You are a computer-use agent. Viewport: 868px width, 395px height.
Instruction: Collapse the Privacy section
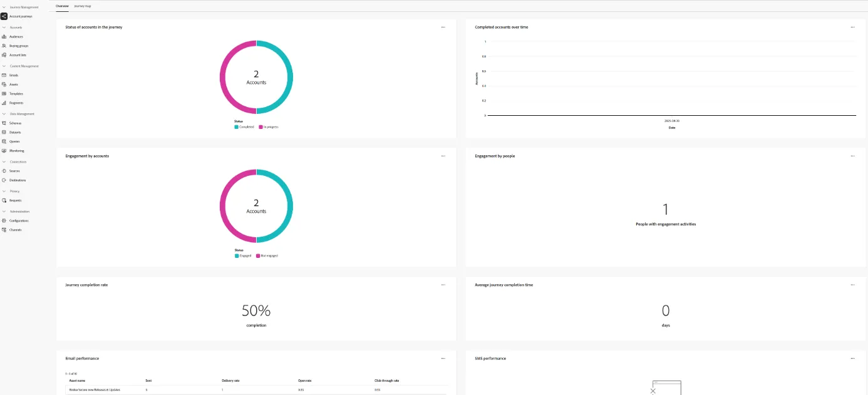4,191
